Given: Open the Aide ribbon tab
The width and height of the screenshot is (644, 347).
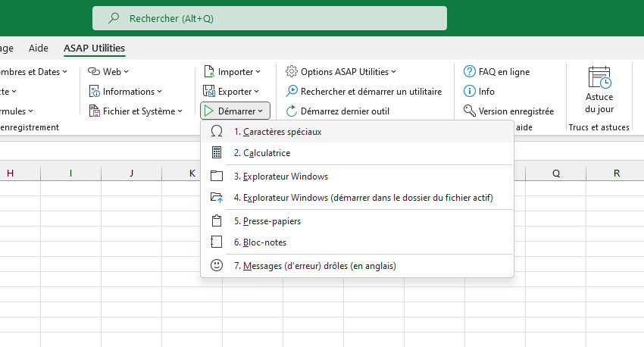Looking at the screenshot, I should coord(38,48).
